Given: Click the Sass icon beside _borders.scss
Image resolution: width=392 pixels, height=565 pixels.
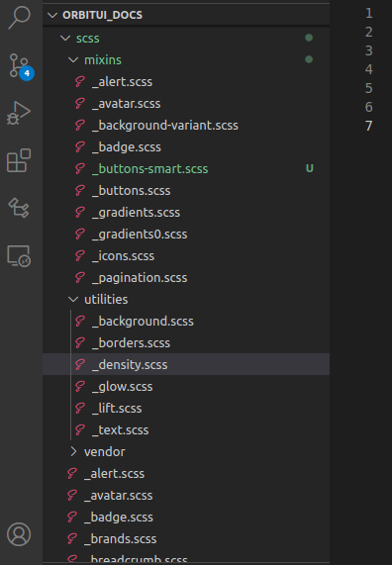Looking at the screenshot, I should tap(80, 342).
